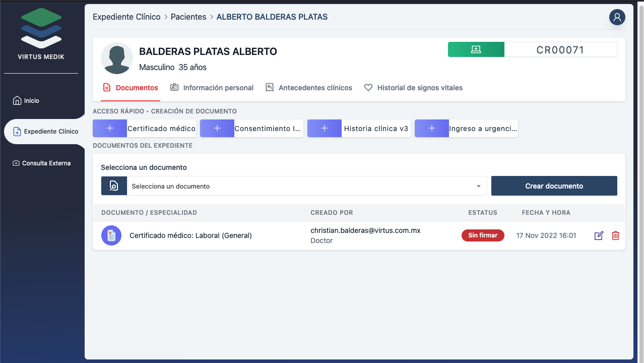Switch to Información personal tab
Viewport: 644px width, 363px height.
pos(212,88)
